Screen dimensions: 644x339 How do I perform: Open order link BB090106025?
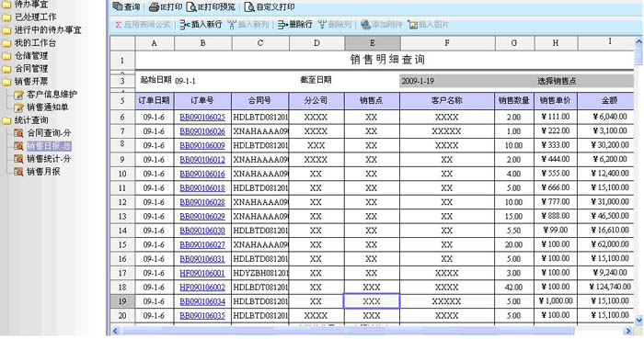202,118
